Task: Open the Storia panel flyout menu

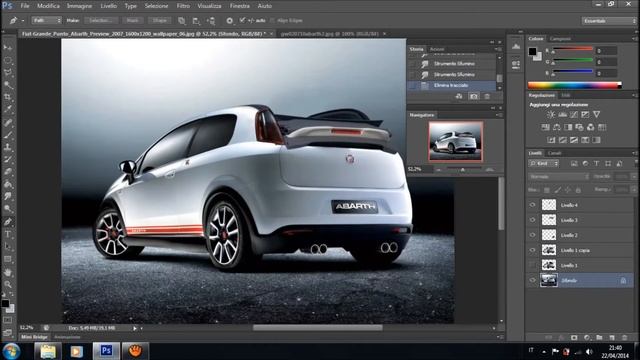Action: pyautogui.click(x=498, y=49)
